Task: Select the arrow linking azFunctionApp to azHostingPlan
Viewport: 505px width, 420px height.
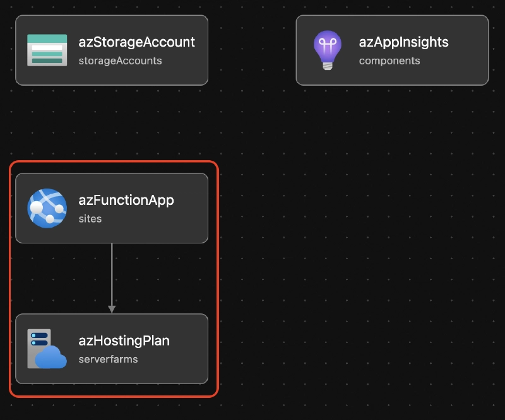Action: pyautogui.click(x=113, y=279)
